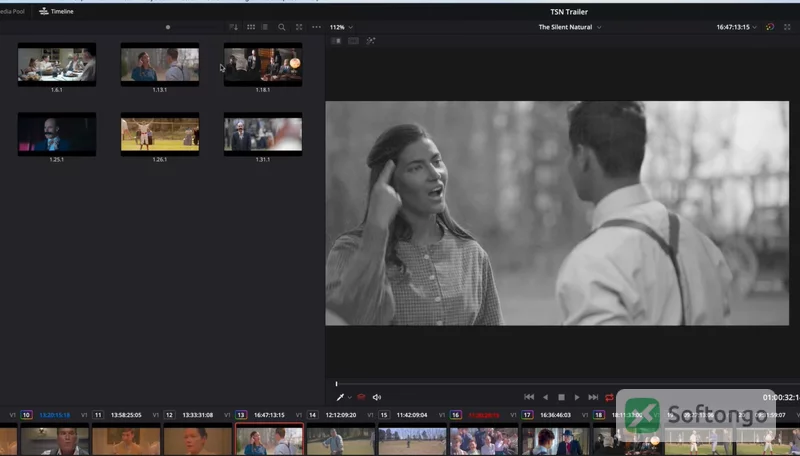The height and width of the screenshot is (456, 800).
Task: Select gallery still 1.26.1
Action: (160, 134)
